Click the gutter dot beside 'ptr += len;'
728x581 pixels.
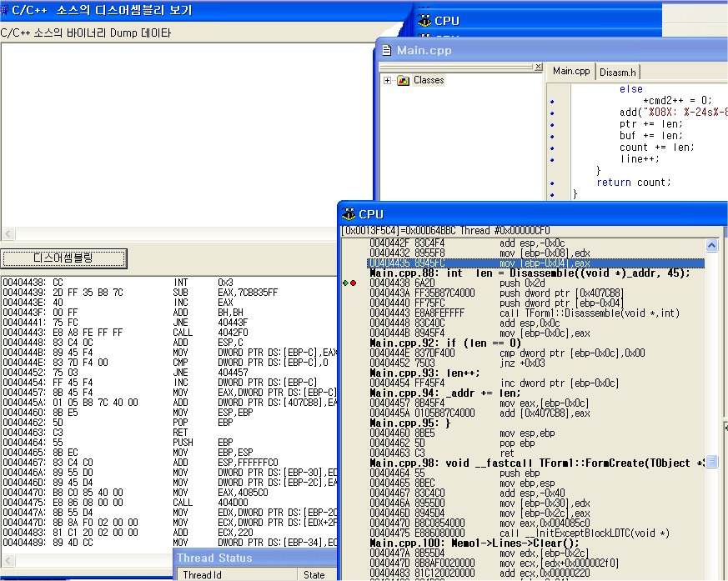point(552,124)
